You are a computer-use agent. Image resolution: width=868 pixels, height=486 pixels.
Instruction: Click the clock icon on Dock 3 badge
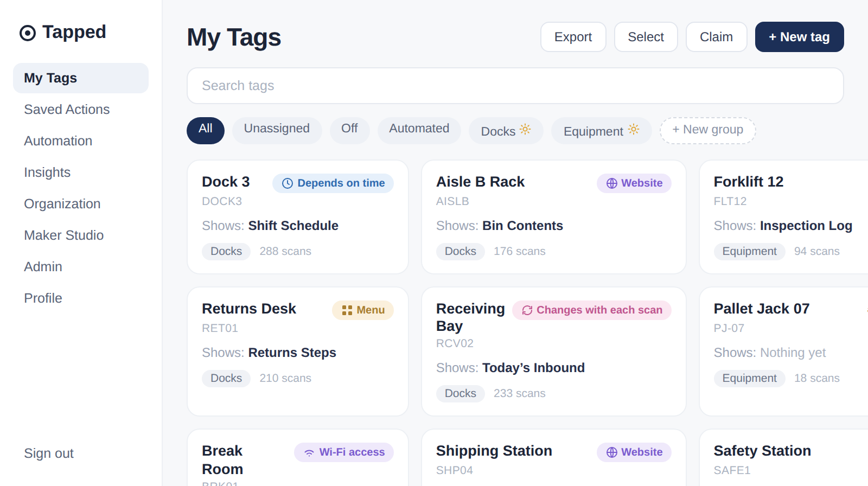[x=288, y=183]
